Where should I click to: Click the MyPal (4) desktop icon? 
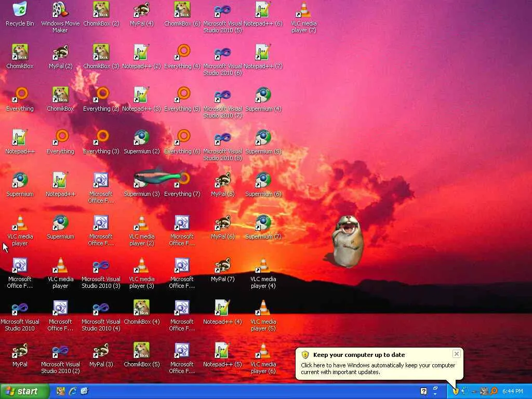(x=141, y=14)
